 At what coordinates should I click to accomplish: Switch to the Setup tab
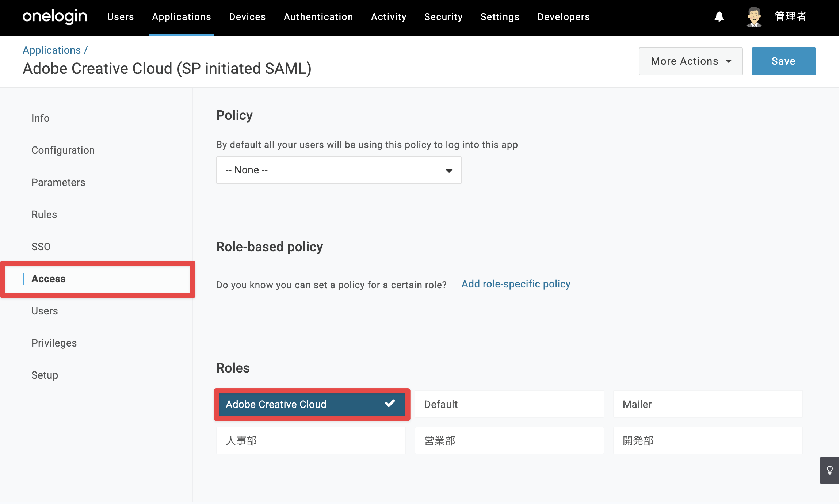(x=45, y=375)
